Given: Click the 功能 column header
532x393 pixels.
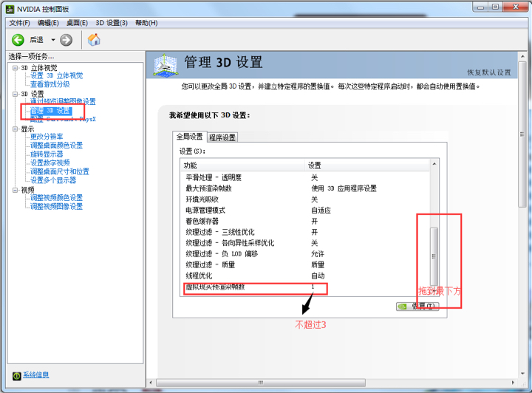Looking at the screenshot, I should 243,165.
